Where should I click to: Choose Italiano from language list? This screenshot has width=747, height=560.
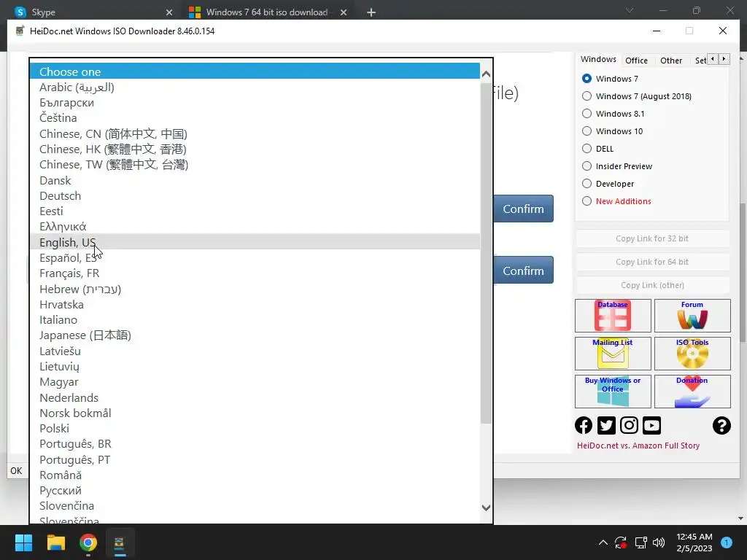click(x=255, y=319)
